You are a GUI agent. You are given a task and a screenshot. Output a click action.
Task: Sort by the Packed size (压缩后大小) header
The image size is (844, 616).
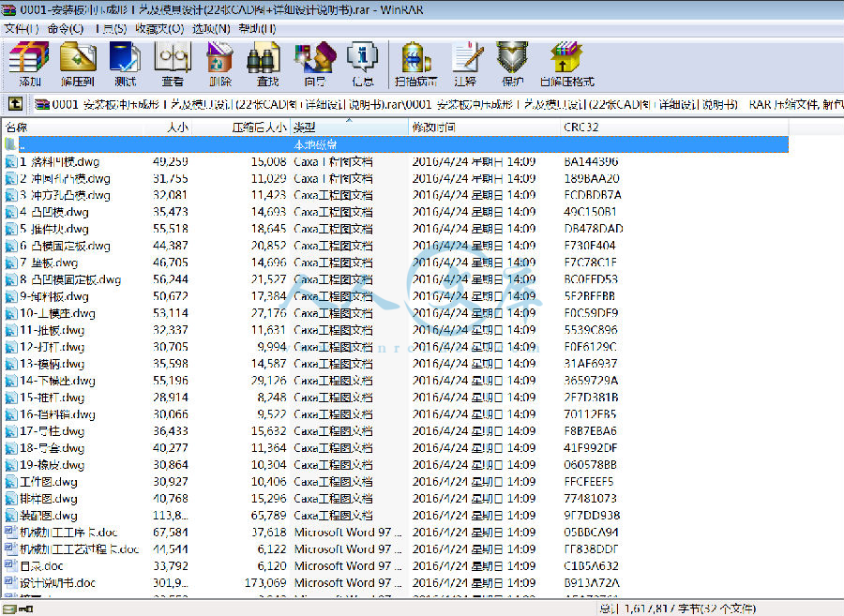[241, 128]
